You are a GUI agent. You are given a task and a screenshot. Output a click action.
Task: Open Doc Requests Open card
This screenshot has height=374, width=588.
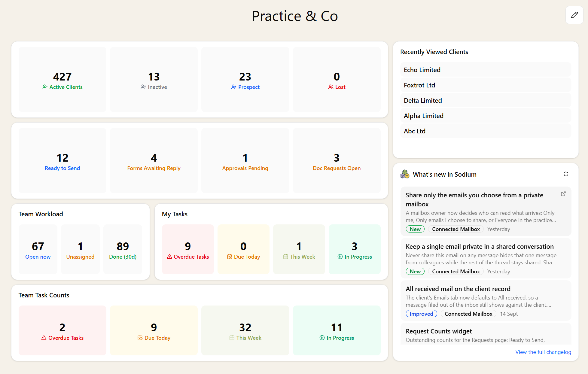pyautogui.click(x=337, y=160)
